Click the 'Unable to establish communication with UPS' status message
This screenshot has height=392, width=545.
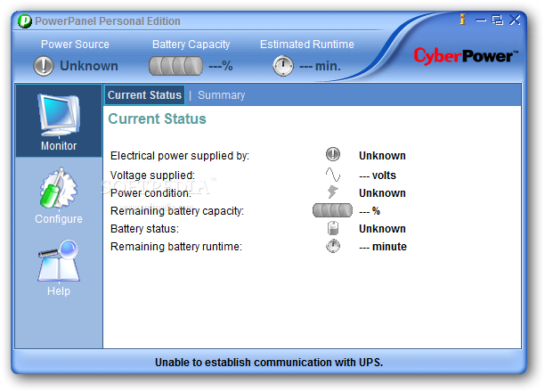(x=269, y=363)
